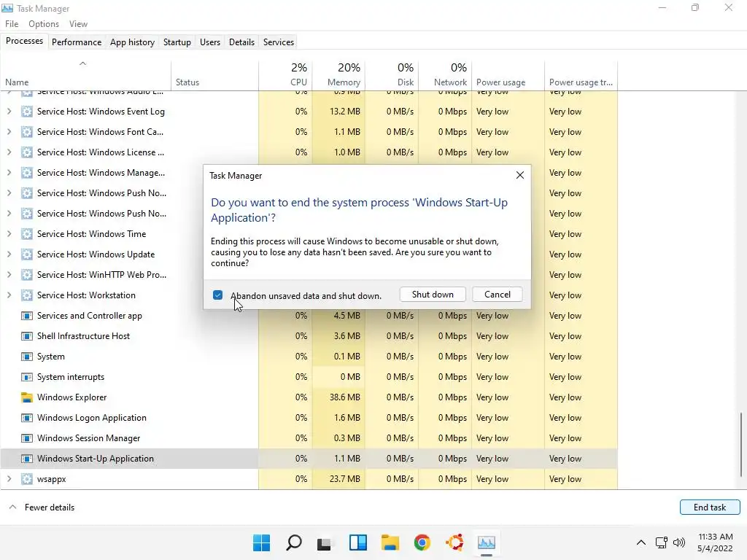Expand Service Host: Windows Font Cache row
Viewport: 747px width, 560px height.
tap(9, 132)
